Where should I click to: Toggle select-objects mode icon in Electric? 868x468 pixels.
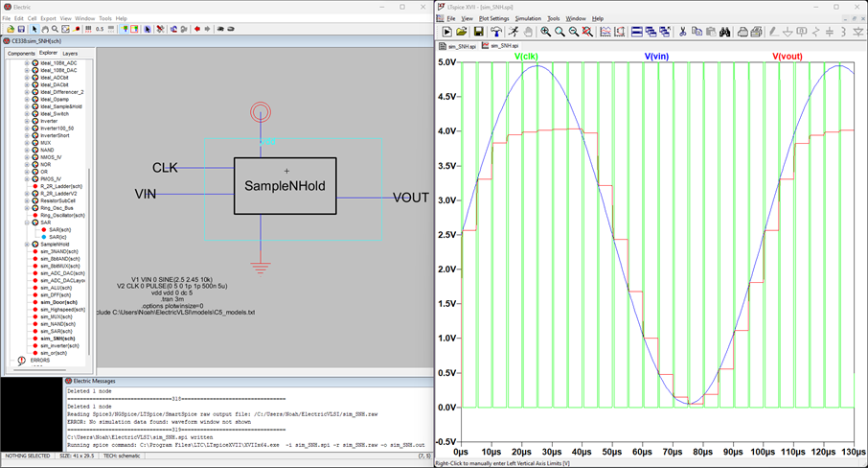tap(124, 29)
